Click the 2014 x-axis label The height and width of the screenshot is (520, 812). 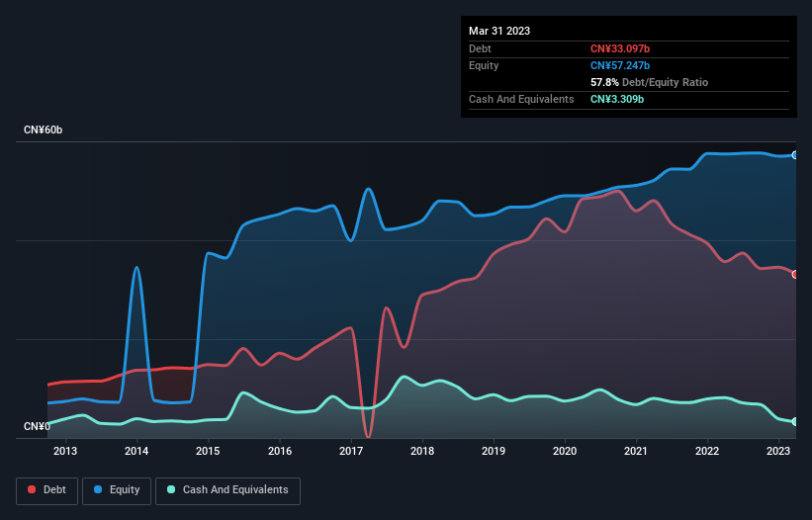(x=136, y=451)
